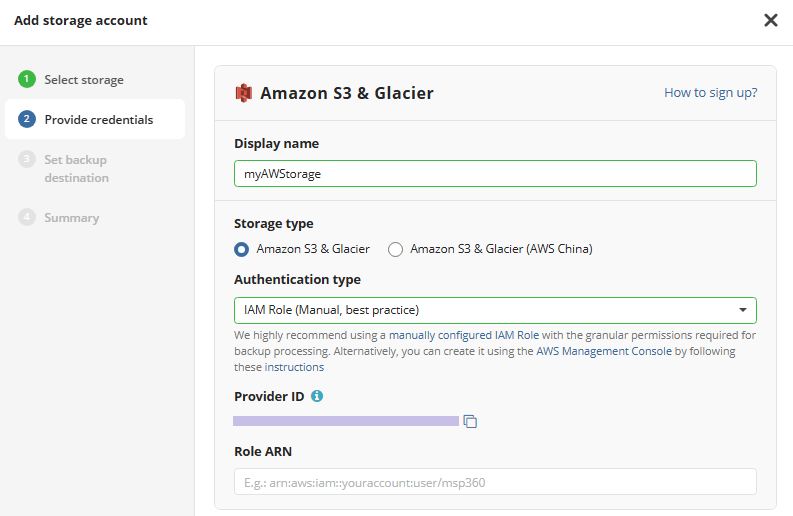Go to the Select storage step
This screenshot has width=793, height=516.
(x=84, y=80)
